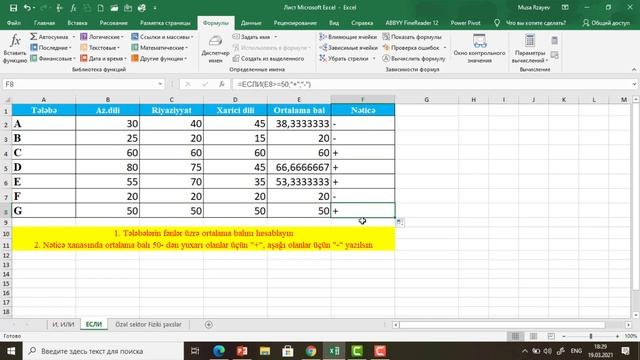Click Create from Selection (Создать из выделенного)
The width and height of the screenshot is (640, 360).
(x=268, y=58)
